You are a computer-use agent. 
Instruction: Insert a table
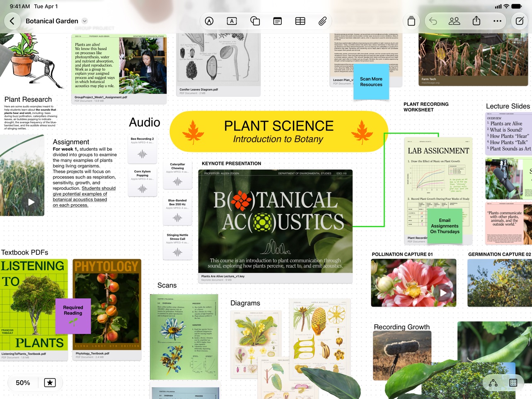click(300, 21)
